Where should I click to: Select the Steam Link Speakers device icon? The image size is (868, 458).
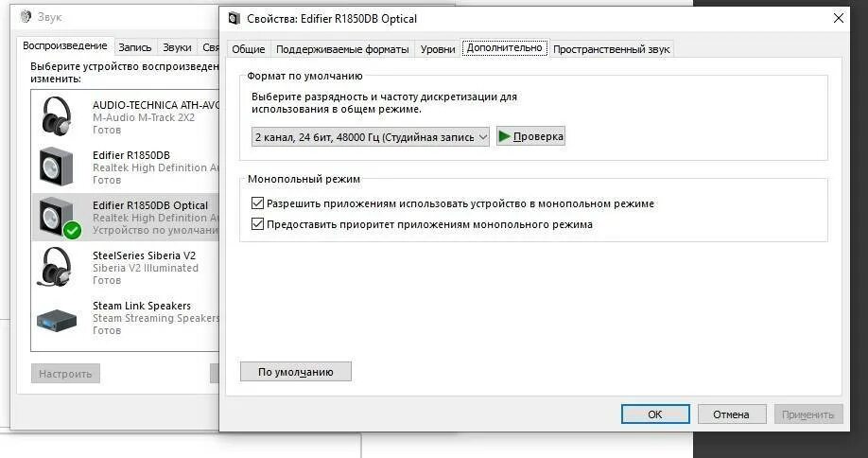click(x=56, y=320)
